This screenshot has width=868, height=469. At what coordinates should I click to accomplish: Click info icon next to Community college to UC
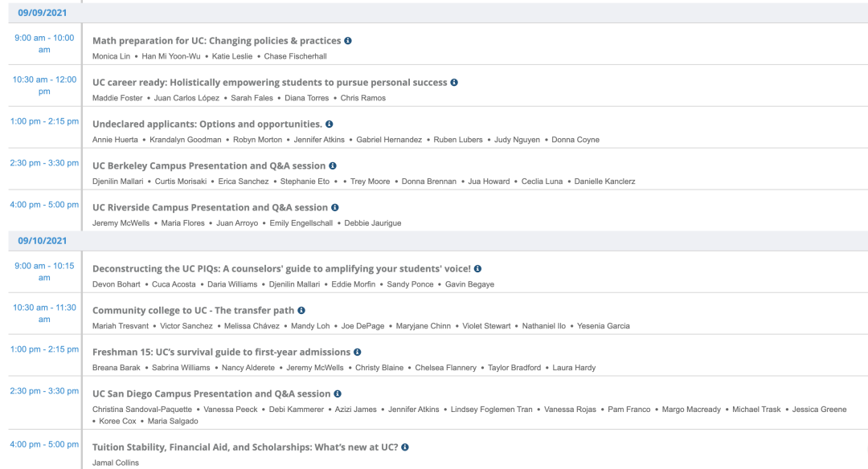point(301,310)
